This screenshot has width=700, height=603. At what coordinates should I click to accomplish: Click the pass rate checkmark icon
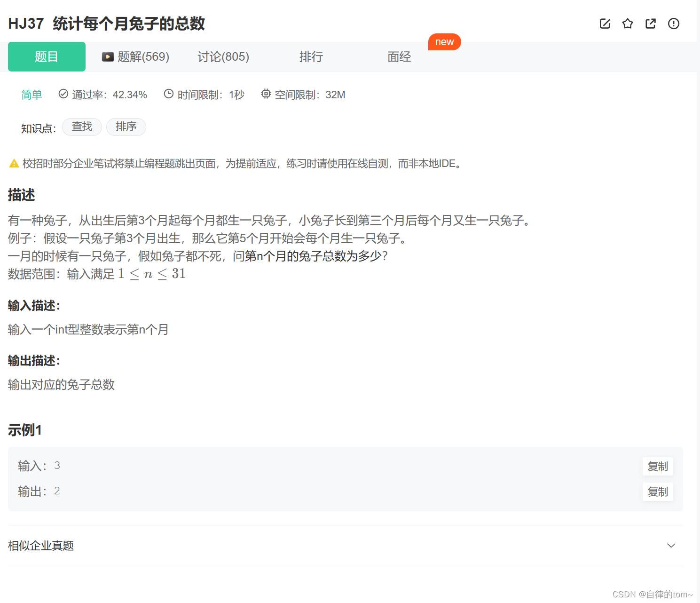(x=63, y=94)
